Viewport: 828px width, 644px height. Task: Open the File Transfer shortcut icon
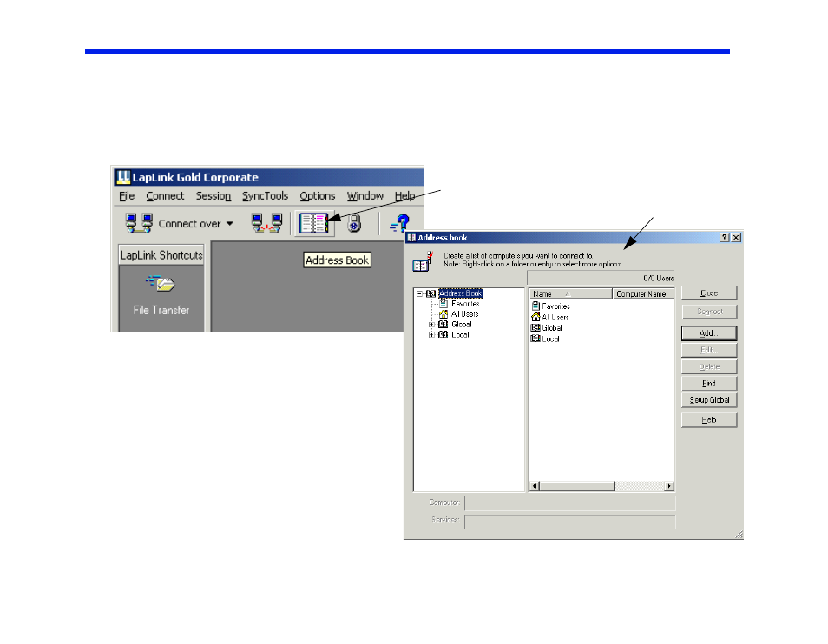point(161,284)
